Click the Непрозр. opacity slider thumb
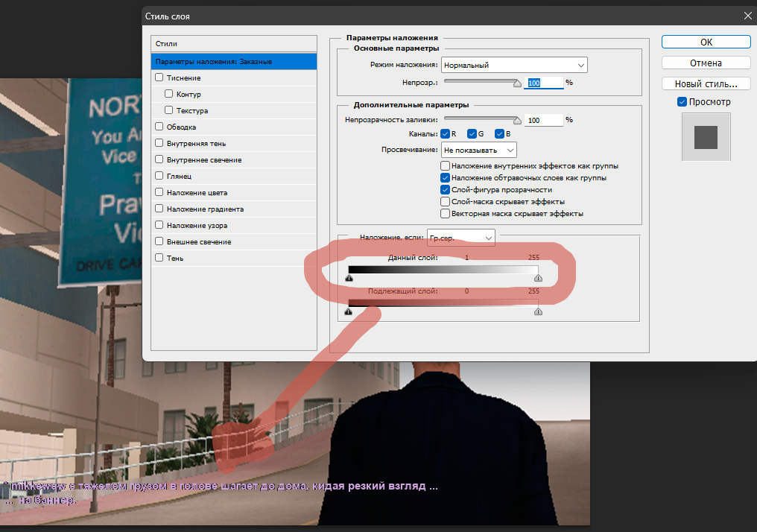Image resolution: width=757 pixels, height=532 pixels. click(517, 83)
